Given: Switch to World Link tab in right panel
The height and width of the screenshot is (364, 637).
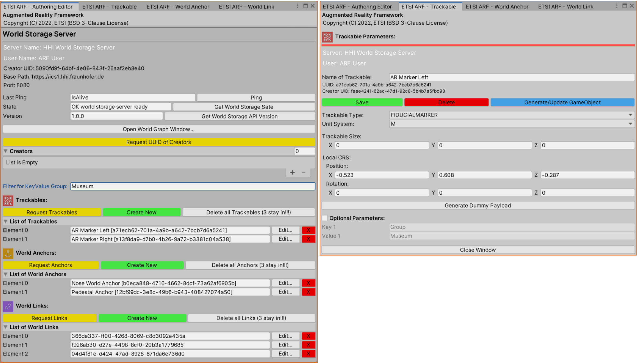Looking at the screenshot, I should click(x=566, y=7).
